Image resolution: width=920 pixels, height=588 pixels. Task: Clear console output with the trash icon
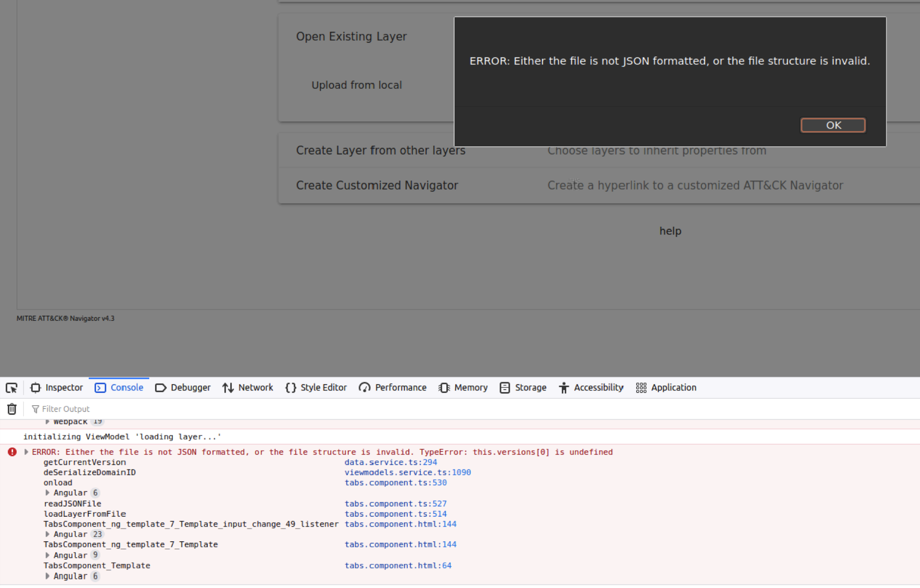11,409
